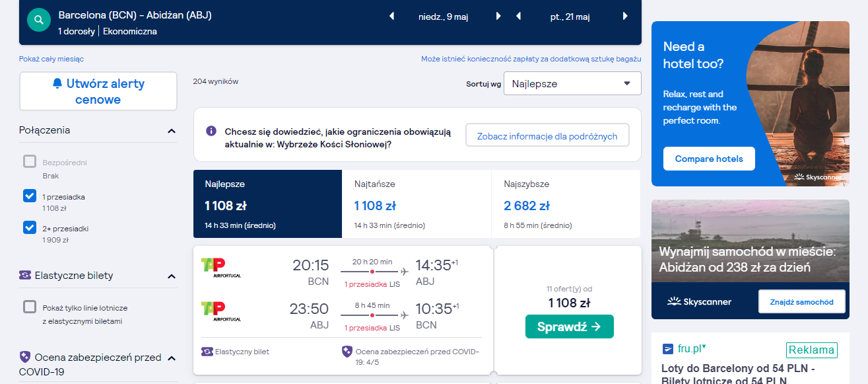Uncheck the 2+ przesiadki checkbox
868x384 pixels.
click(x=29, y=227)
